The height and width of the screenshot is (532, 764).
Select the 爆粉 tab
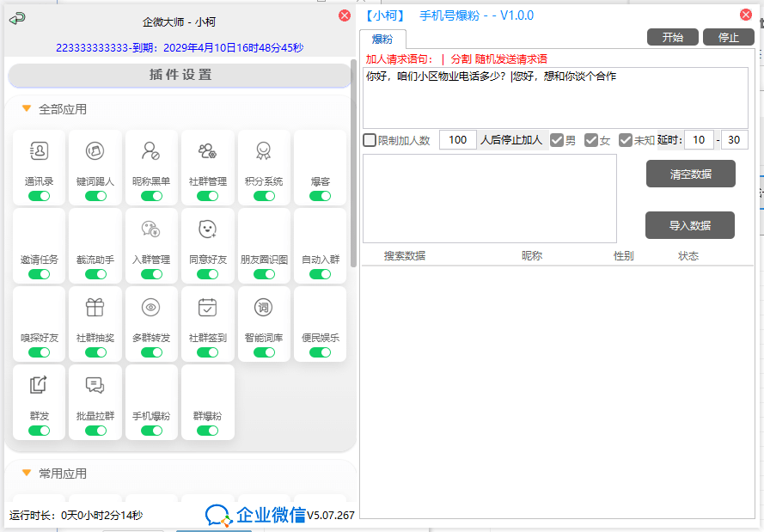(x=382, y=39)
